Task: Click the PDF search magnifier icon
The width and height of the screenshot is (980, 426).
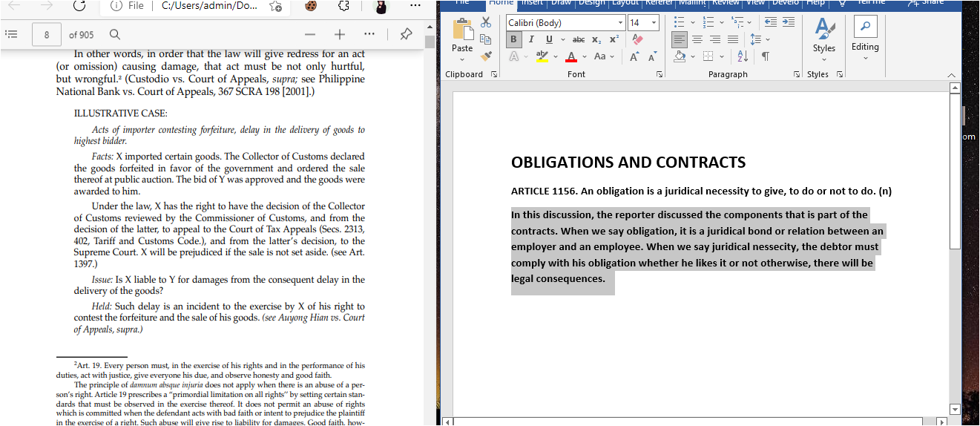Action: click(114, 34)
